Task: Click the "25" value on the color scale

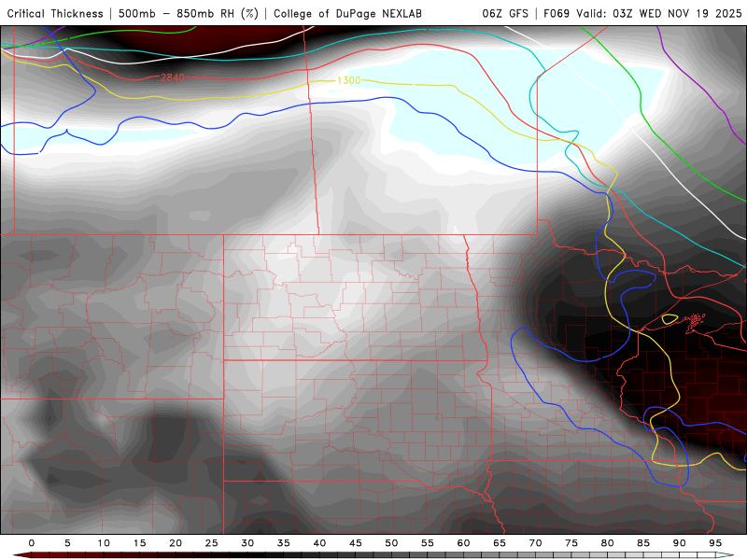Action: click(x=211, y=543)
